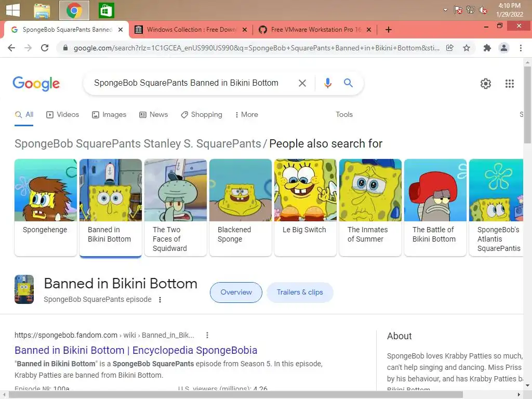
Task: Click the vertical scrollbar thumb
Action: 527,105
